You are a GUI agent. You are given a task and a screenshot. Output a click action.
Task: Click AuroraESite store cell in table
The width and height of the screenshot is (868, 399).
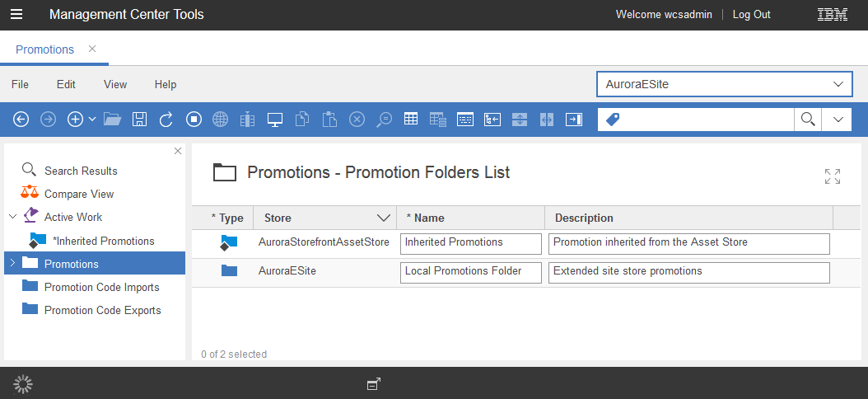point(287,271)
